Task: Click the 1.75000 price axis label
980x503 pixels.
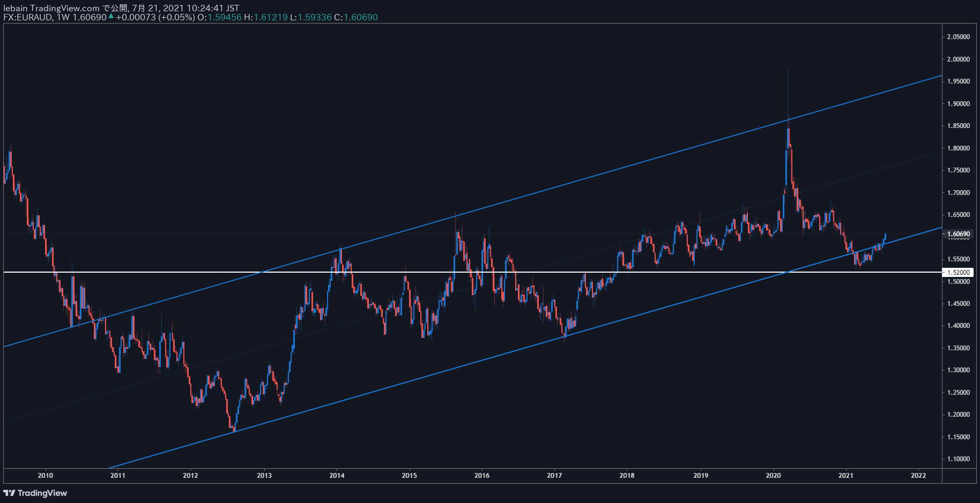Action: pyautogui.click(x=958, y=170)
